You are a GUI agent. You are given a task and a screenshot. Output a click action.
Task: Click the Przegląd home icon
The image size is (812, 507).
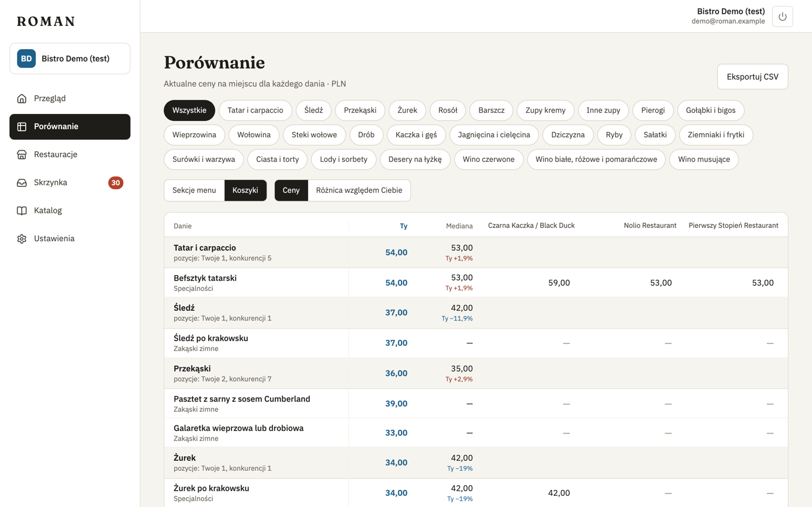tap(22, 98)
